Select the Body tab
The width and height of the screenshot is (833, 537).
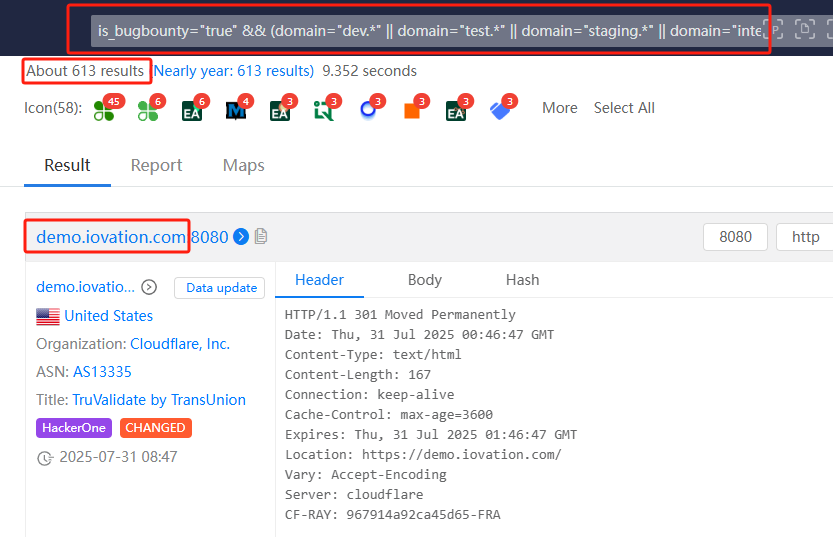pos(424,280)
